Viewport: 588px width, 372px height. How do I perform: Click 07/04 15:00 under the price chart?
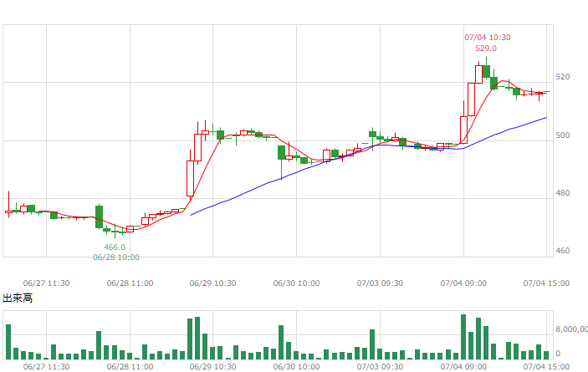(x=546, y=283)
